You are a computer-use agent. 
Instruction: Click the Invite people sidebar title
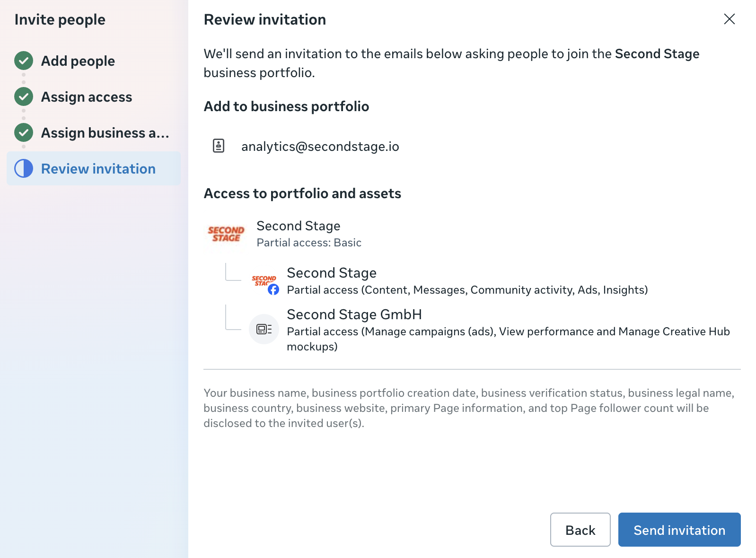60,19
